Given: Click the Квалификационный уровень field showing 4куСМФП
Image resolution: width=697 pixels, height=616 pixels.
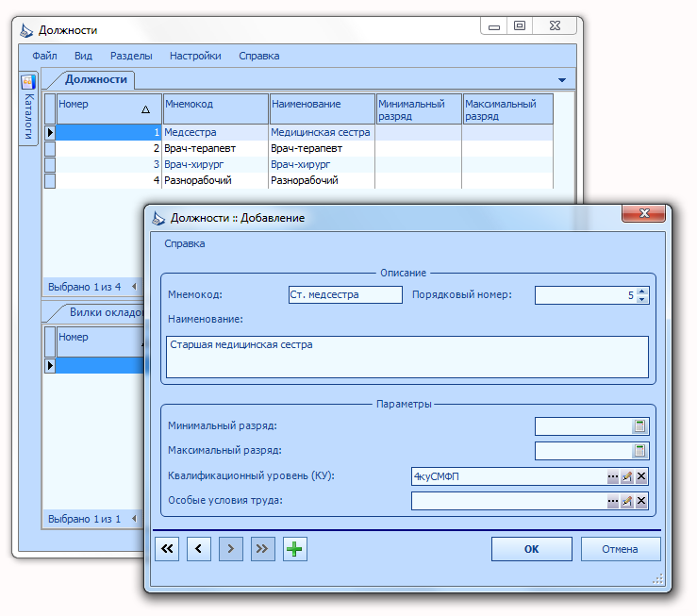Looking at the screenshot, I should coord(508,476).
